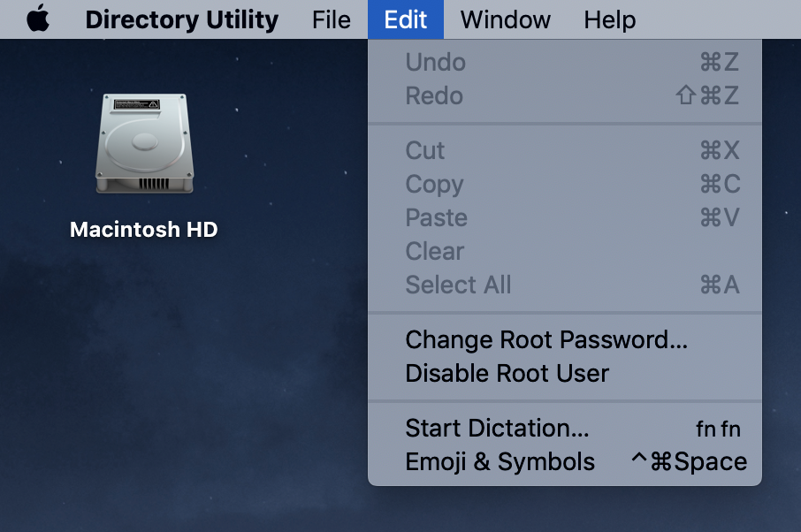Screen dimensions: 801x532
Task: Close the open Edit menu
Action: pos(406,19)
